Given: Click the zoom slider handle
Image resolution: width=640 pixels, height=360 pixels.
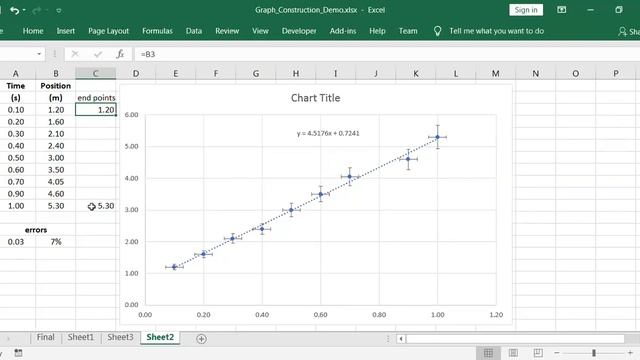Looking at the screenshot, I should pos(594,353).
